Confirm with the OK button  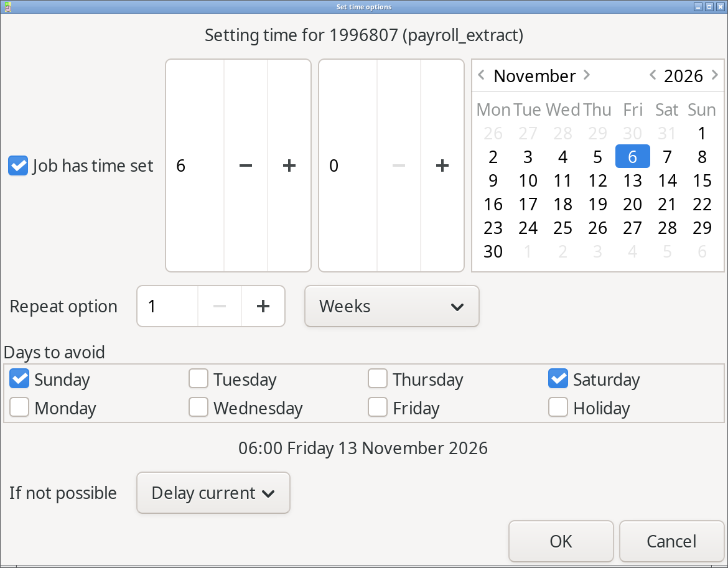561,541
